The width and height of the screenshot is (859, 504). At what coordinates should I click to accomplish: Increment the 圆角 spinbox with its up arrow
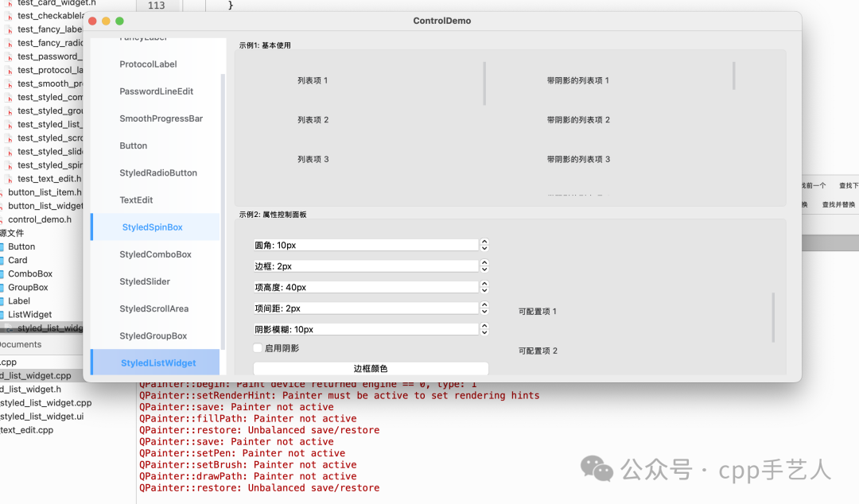coord(484,242)
